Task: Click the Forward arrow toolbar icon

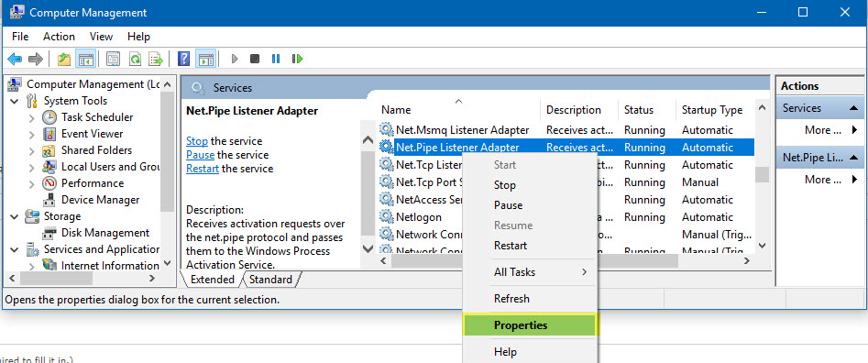Action: [36, 59]
